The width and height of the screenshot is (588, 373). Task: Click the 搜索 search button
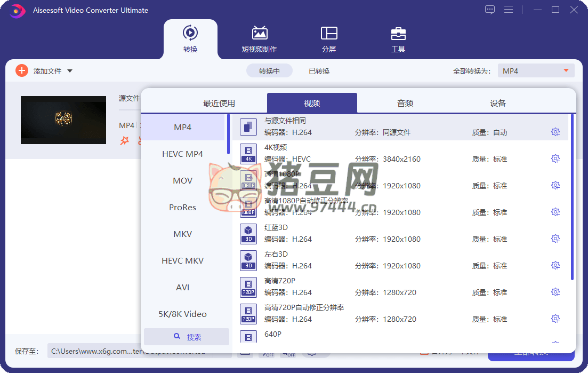187,337
